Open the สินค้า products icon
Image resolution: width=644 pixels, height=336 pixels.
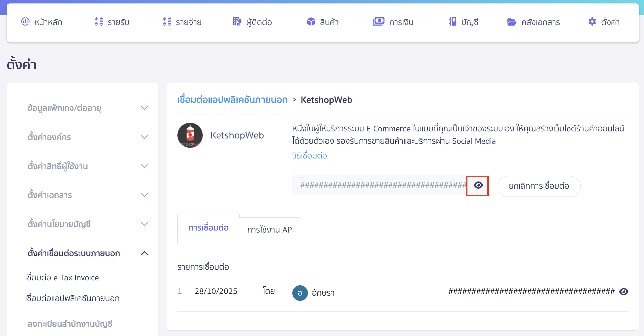[311, 22]
